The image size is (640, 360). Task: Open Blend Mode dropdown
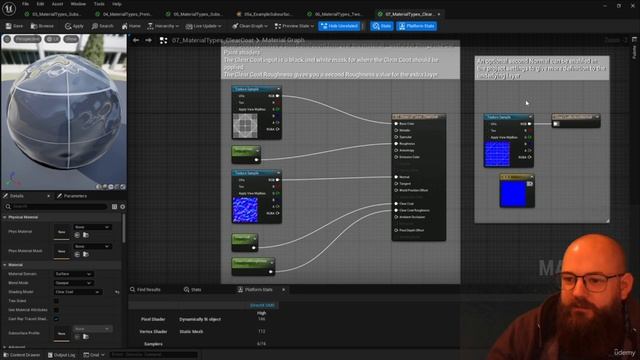pyautogui.click(x=73, y=283)
